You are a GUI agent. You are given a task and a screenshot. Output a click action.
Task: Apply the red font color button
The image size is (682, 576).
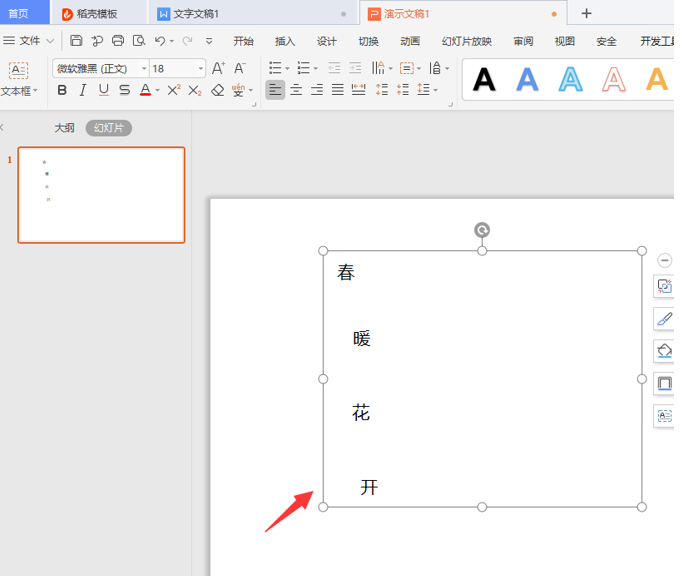[145, 90]
